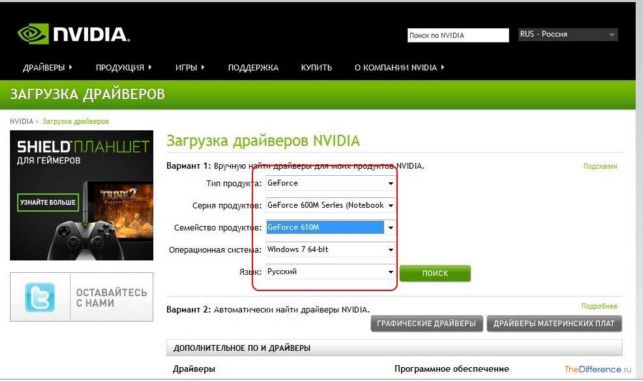Viewport: 643px width, 381px height.
Task: Open the Подробнее link
Action: tap(599, 306)
